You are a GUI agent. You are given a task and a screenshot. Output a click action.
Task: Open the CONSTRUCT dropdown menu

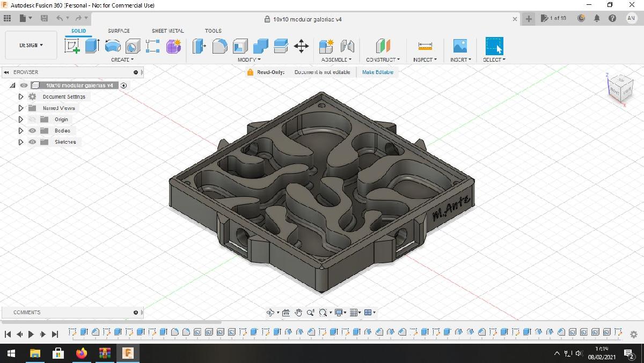[383, 60]
